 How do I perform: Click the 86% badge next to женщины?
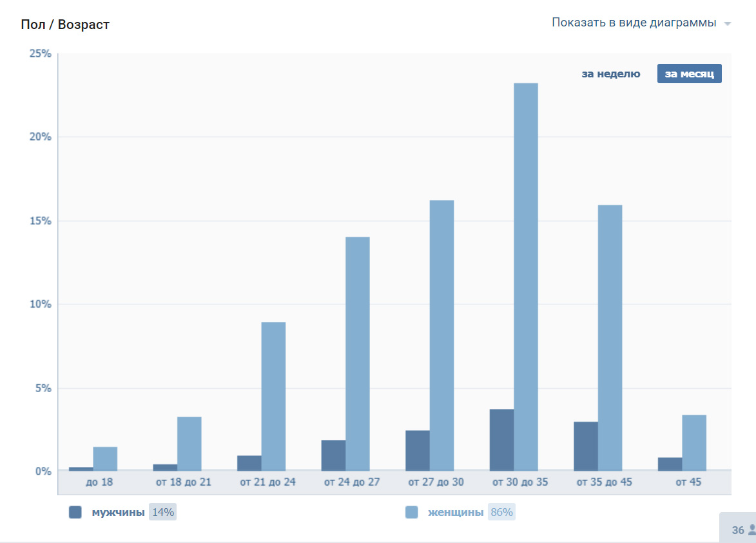[501, 512]
